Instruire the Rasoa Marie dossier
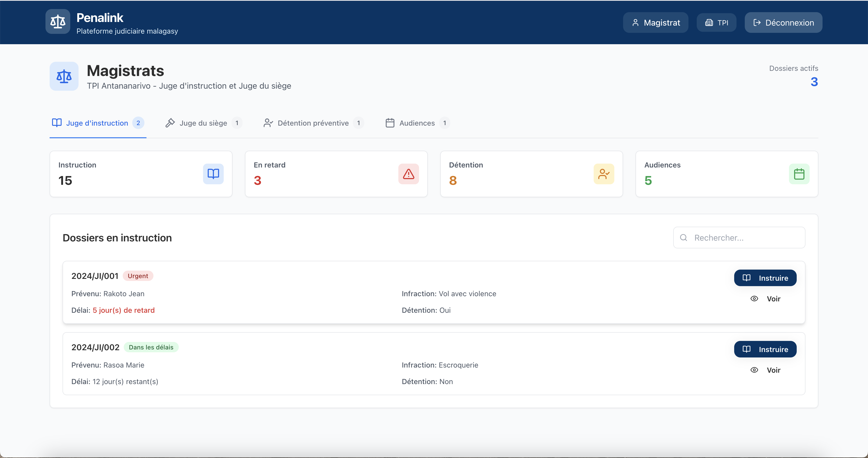 [765, 349]
